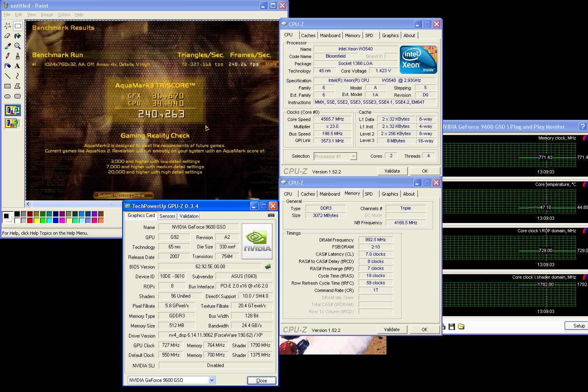Choose the Pencil tool in Paint
The height and width of the screenshot is (392, 588).
[x=8, y=56]
